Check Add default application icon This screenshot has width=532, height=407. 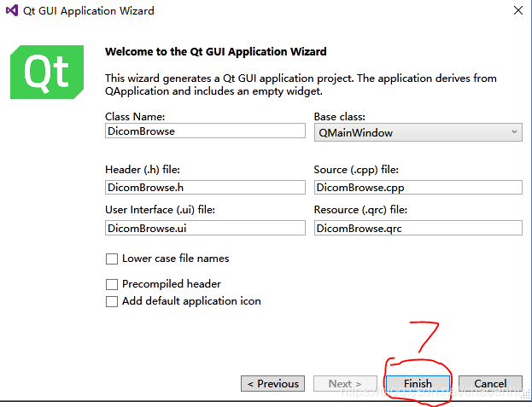pyautogui.click(x=112, y=301)
